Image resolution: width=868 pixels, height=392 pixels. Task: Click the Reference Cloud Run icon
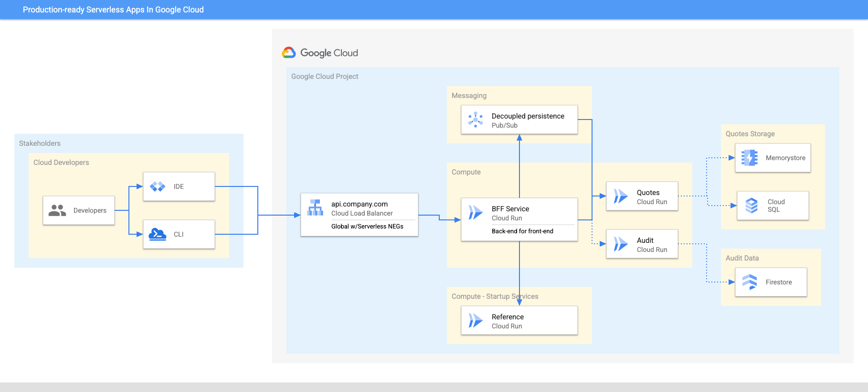coord(476,320)
